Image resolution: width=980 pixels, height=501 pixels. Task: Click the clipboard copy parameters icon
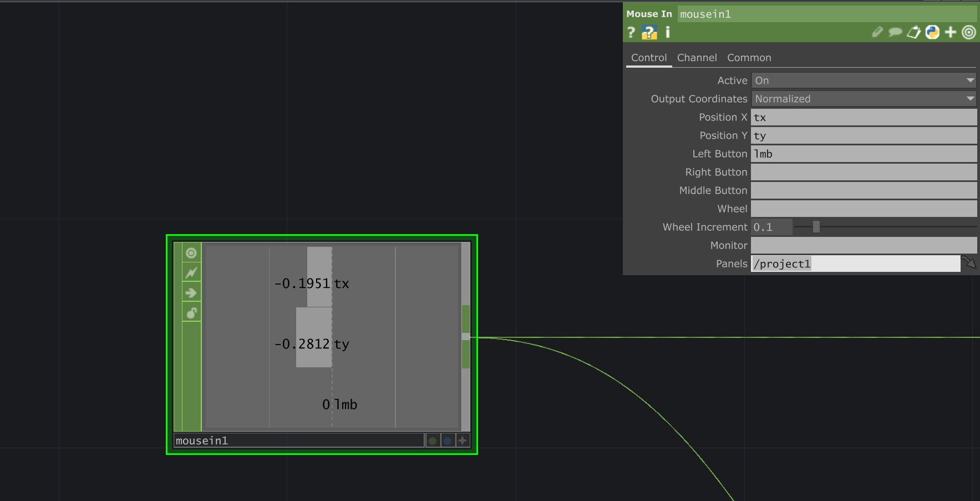[x=913, y=33]
